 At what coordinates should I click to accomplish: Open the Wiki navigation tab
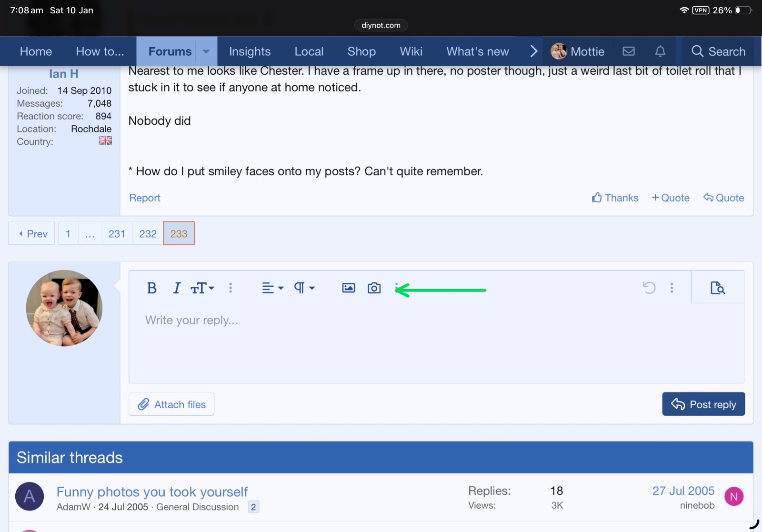click(411, 51)
